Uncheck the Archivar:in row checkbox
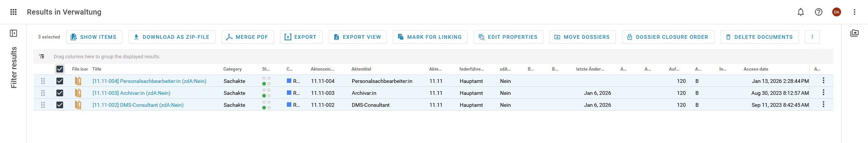The width and height of the screenshot is (868, 143). tap(60, 93)
